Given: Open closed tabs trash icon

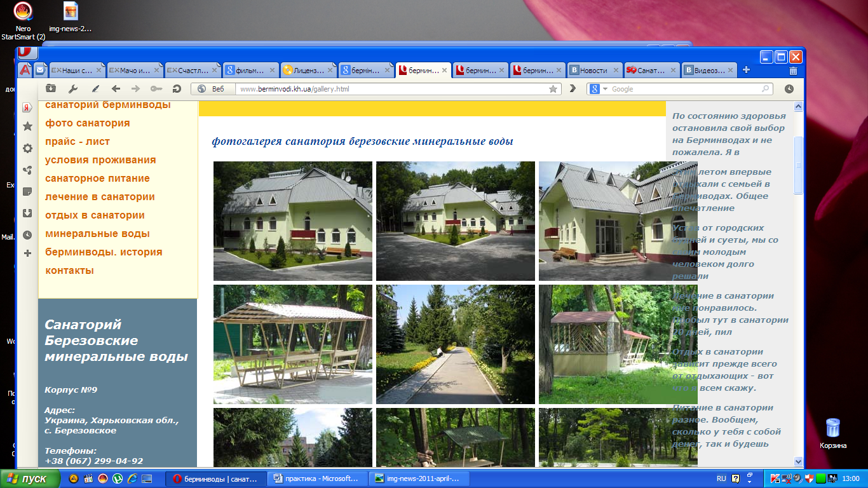Looking at the screenshot, I should click(793, 71).
